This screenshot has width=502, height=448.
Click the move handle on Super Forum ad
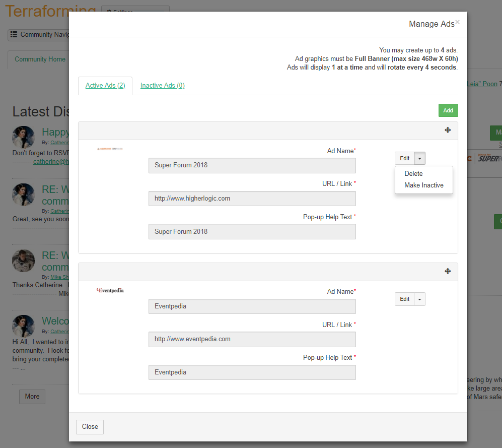pyautogui.click(x=448, y=131)
